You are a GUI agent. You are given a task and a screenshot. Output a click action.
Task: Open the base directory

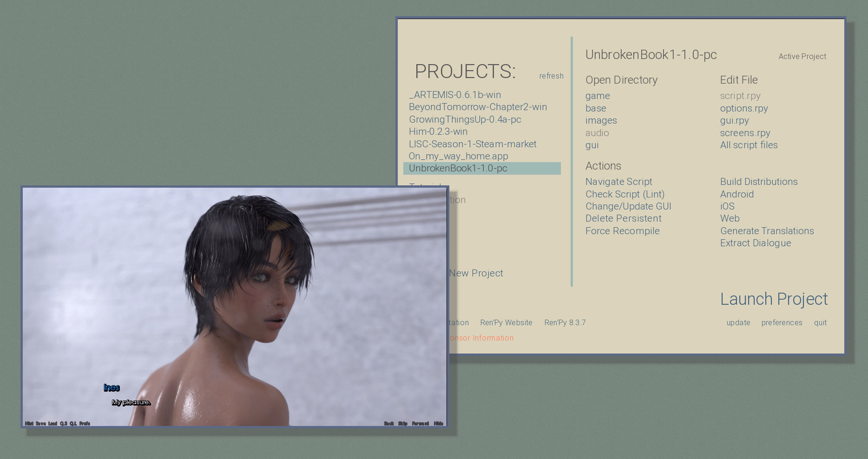(596, 108)
